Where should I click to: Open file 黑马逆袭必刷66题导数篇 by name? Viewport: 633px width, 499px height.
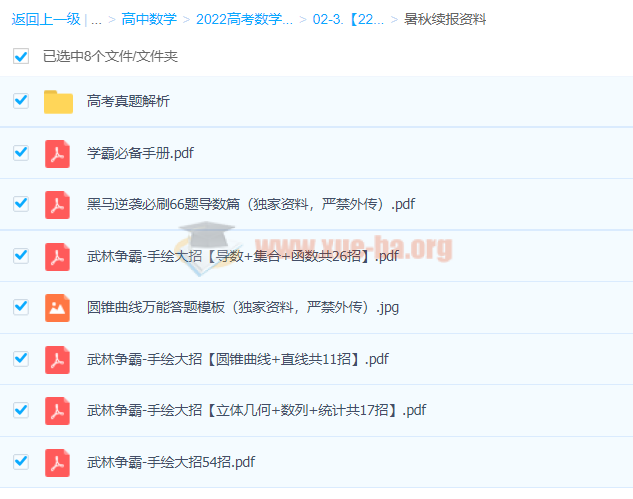click(250, 205)
